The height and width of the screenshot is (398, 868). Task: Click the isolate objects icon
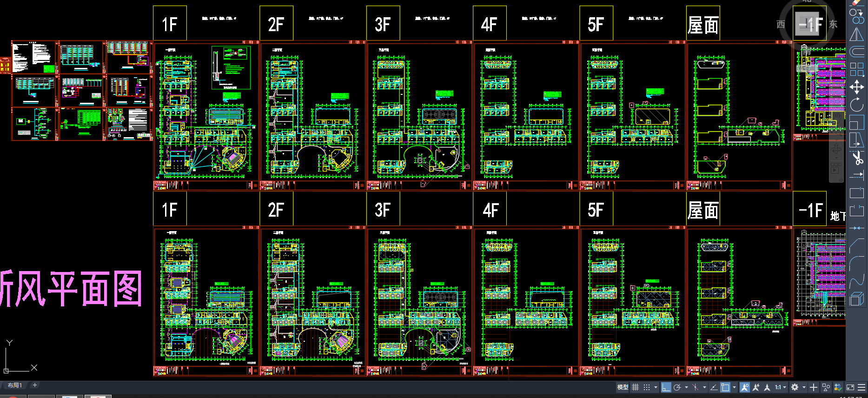click(826, 387)
